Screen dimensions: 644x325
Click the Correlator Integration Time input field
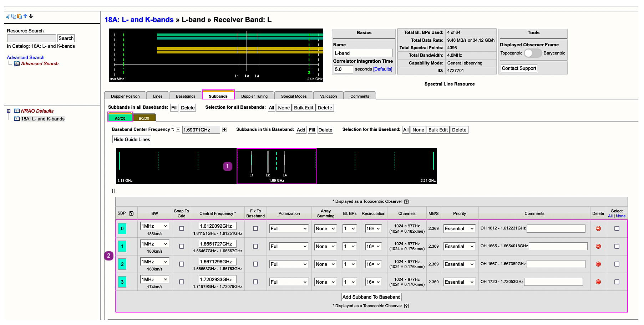click(x=343, y=69)
